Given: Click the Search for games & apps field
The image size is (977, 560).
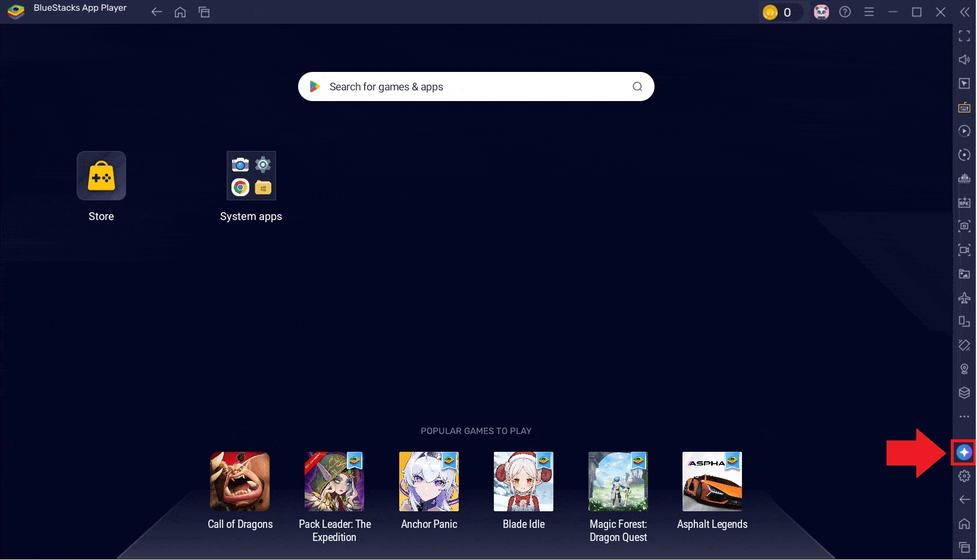Looking at the screenshot, I should (x=476, y=87).
